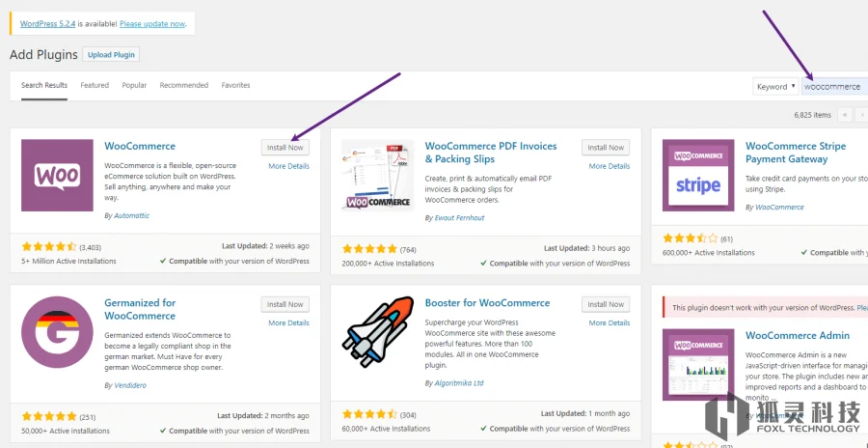Click the first page pagination button

[x=845, y=115]
